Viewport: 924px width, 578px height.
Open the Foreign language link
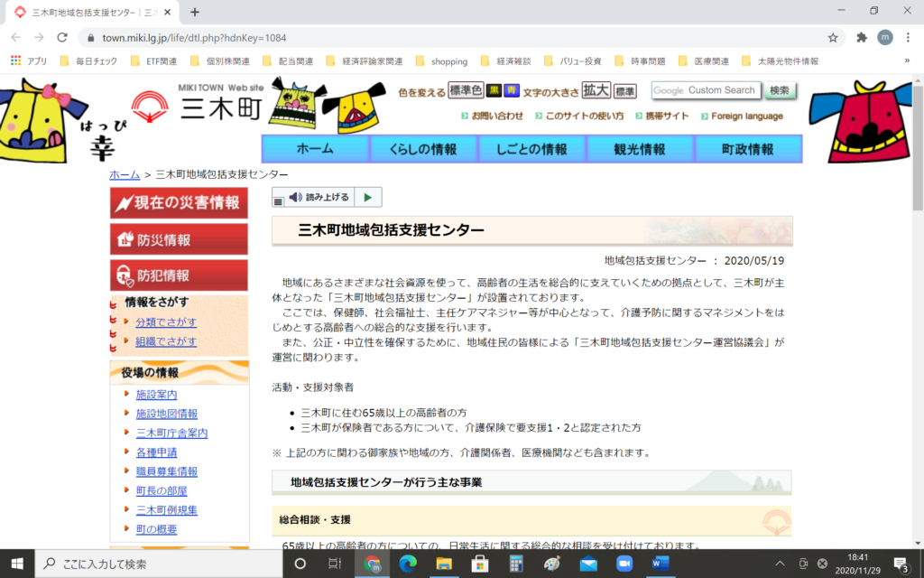coord(742,117)
